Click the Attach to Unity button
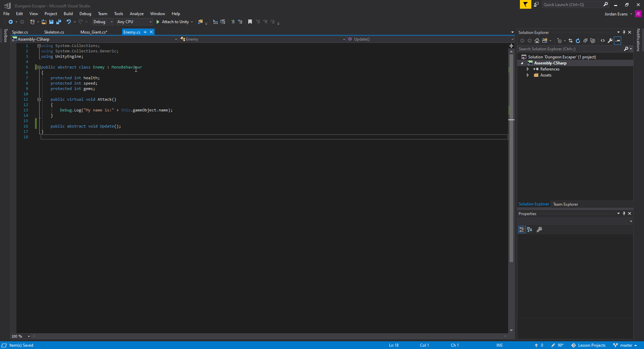This screenshot has height=349, width=644. (173, 22)
